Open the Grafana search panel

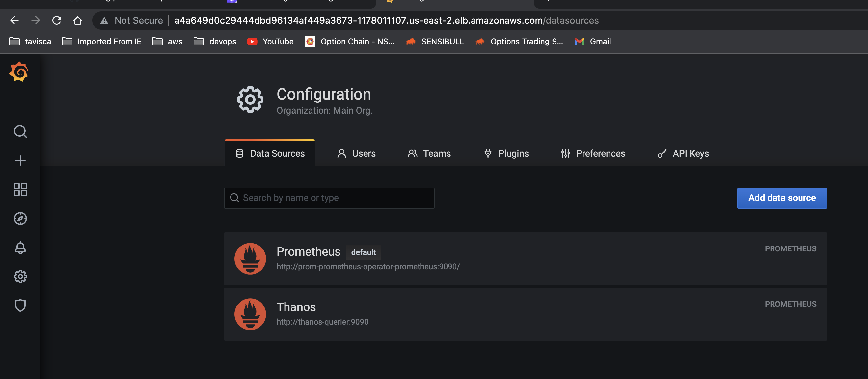(x=20, y=131)
